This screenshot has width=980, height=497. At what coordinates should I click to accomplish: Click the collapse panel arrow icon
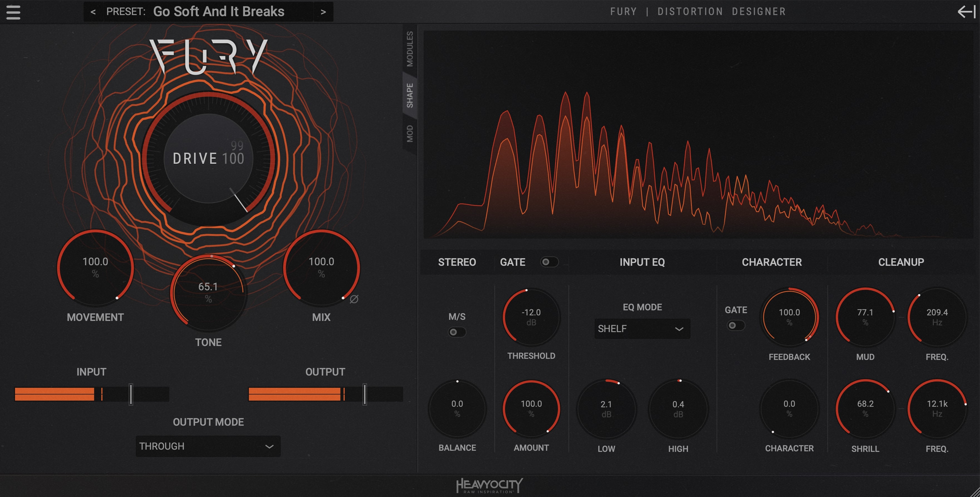pos(966,11)
